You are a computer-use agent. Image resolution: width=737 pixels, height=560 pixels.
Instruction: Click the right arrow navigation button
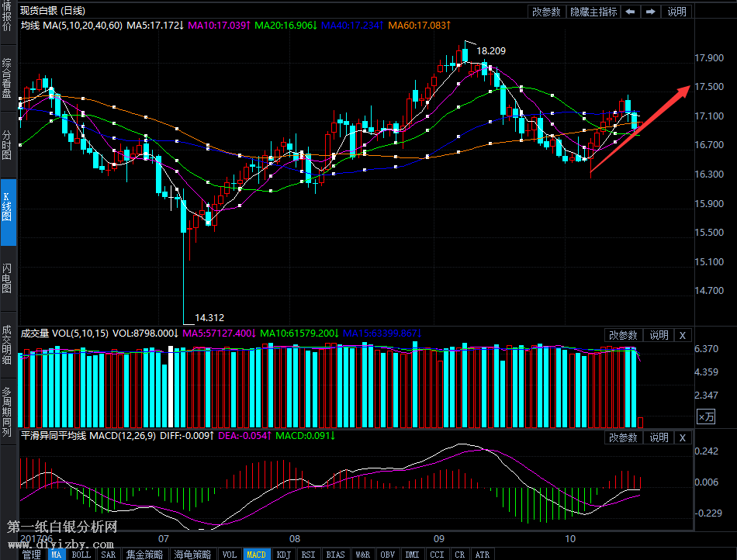650,12
